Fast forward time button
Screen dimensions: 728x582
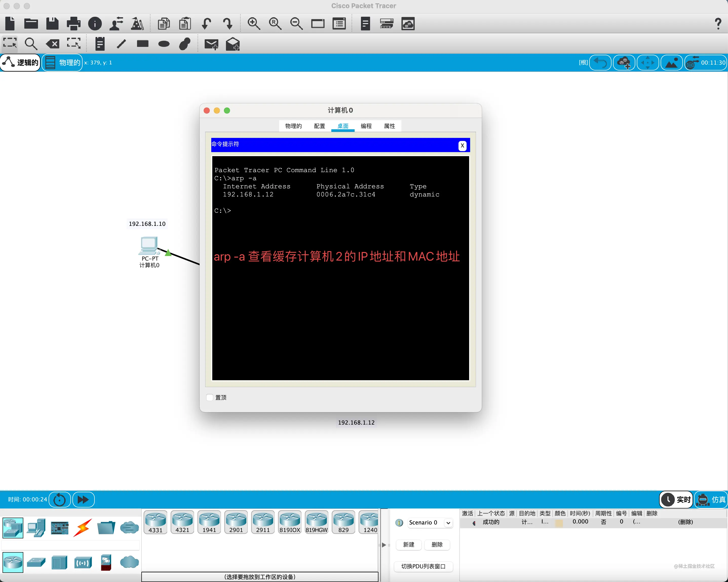pos(83,500)
